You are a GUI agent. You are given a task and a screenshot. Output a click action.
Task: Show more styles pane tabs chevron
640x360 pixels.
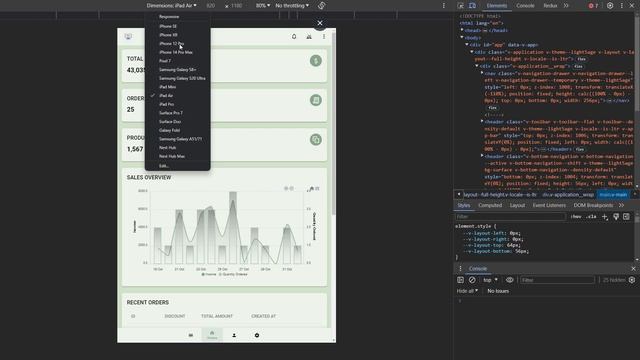coord(621,205)
